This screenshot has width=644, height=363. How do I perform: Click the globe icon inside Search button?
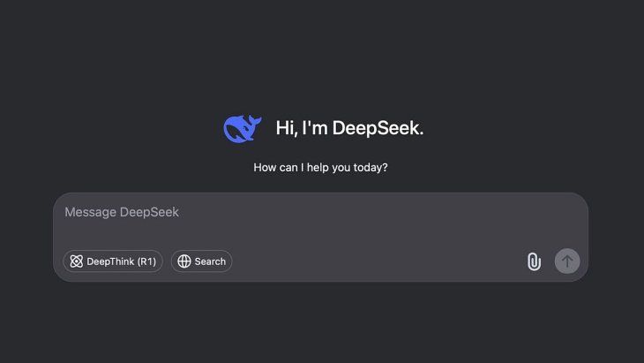(184, 261)
